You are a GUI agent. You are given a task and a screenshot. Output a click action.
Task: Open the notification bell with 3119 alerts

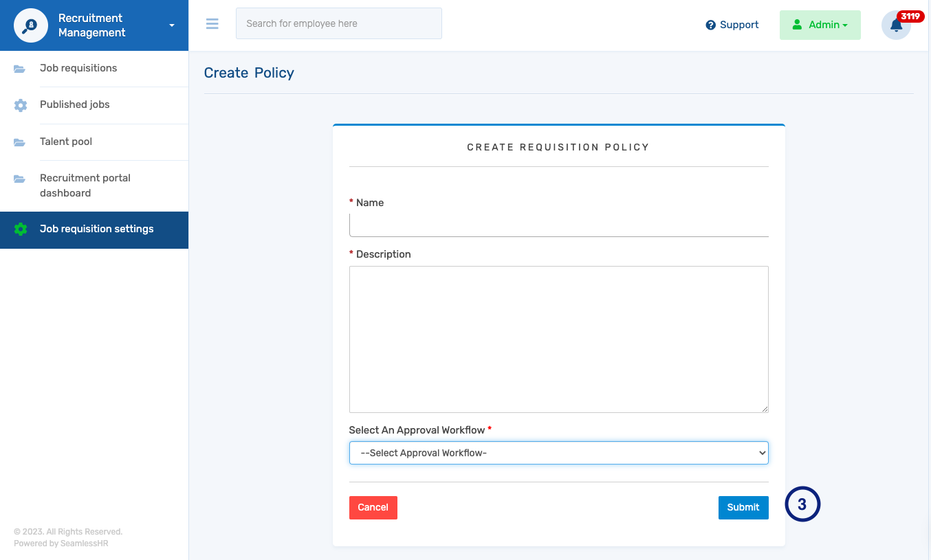(896, 26)
